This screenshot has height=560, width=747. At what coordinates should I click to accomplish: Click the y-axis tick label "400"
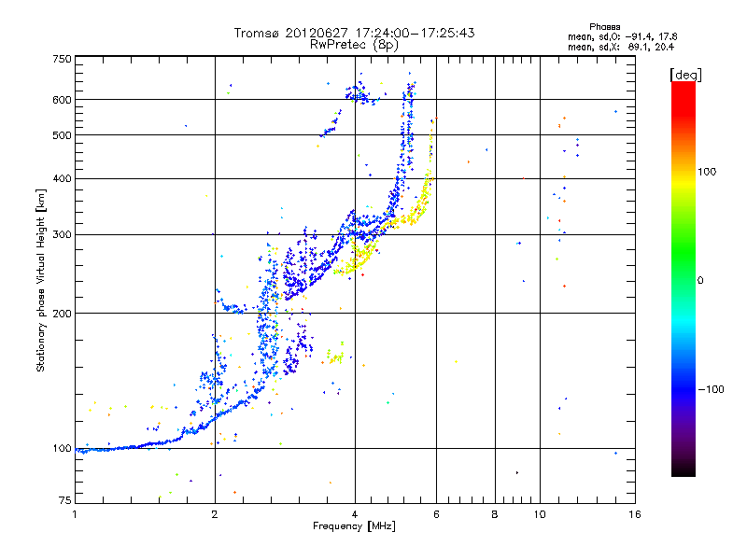point(62,178)
